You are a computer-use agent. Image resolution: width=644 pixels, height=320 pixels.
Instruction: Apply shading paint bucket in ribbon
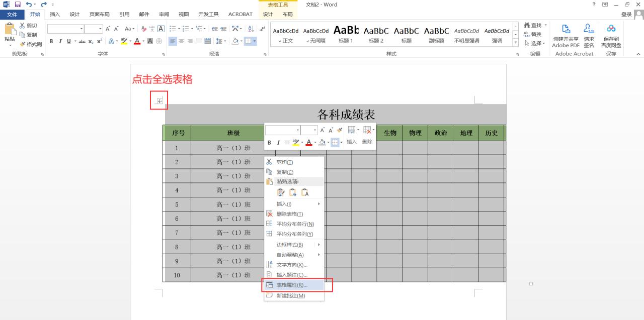coord(235,41)
